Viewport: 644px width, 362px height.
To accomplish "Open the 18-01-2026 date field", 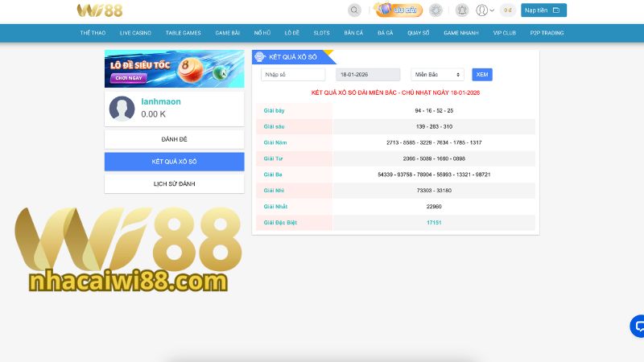I will tap(368, 75).
